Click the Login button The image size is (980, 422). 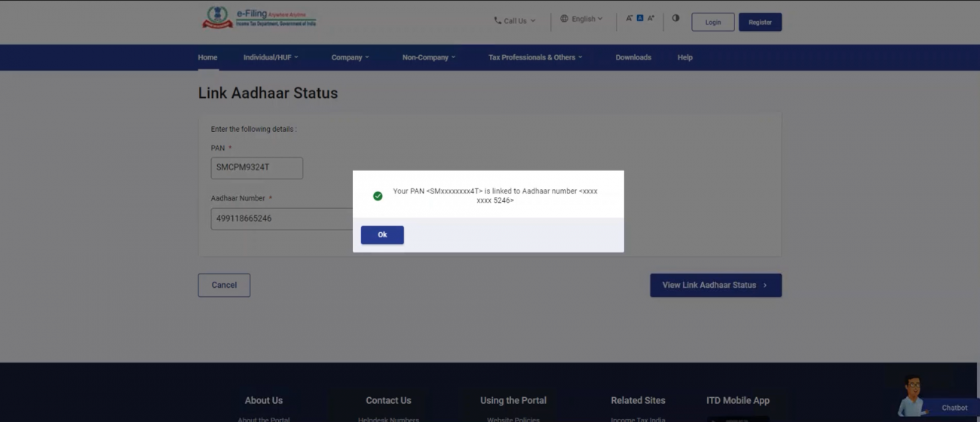[x=712, y=22]
